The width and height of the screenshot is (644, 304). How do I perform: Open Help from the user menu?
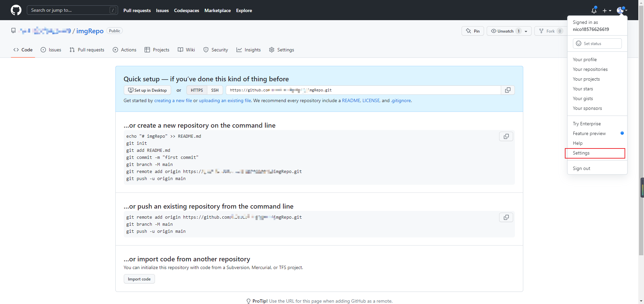coord(597,143)
